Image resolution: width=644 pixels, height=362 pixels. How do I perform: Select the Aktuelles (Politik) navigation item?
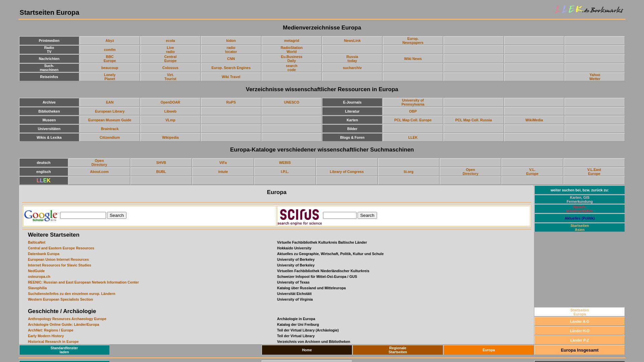(x=580, y=218)
